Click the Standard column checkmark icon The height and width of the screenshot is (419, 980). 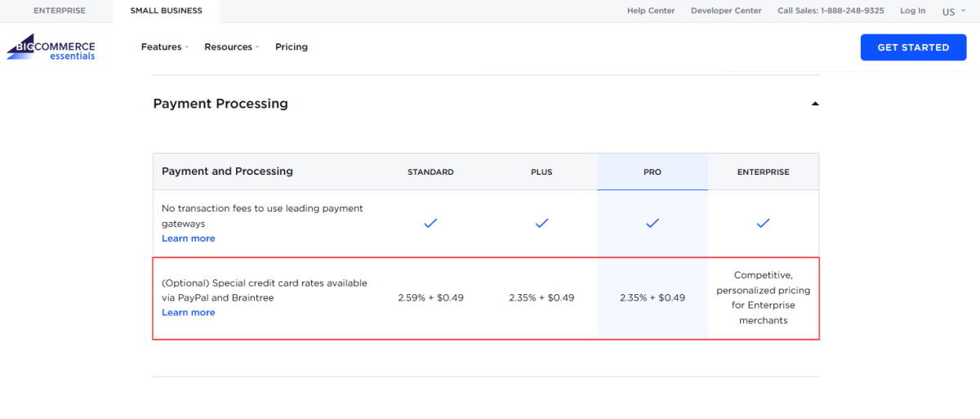(x=430, y=223)
